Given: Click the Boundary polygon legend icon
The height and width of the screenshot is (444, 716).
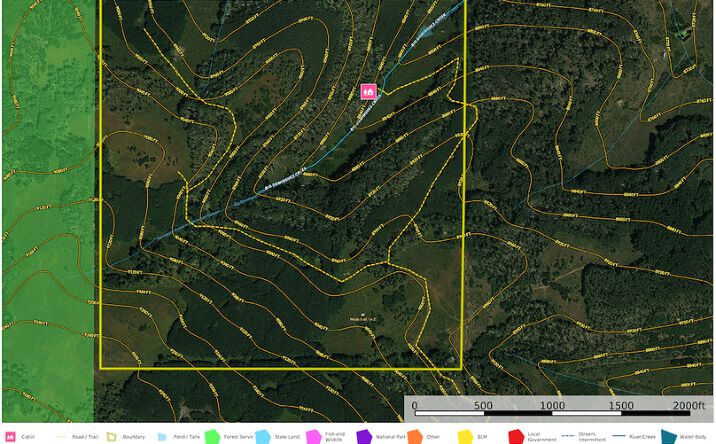Looking at the screenshot, I should coord(112,437).
